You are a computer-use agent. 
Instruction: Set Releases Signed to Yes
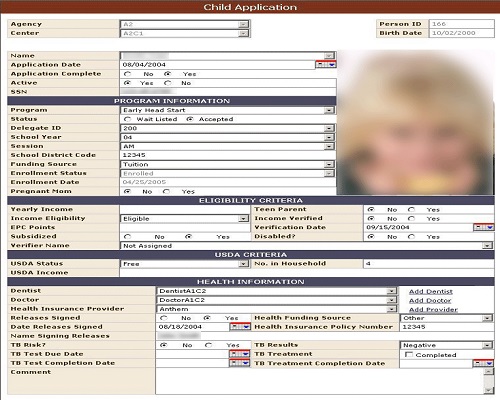207,318
